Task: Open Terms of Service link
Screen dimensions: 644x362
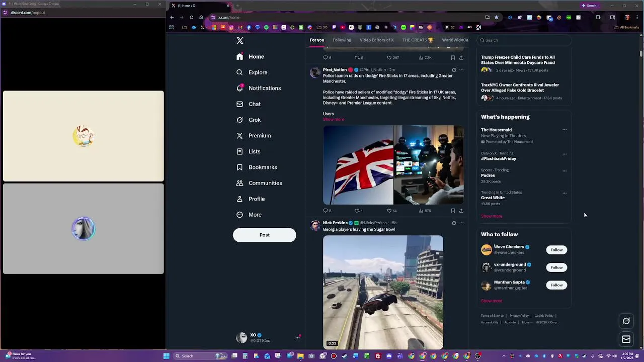Action: point(492,316)
